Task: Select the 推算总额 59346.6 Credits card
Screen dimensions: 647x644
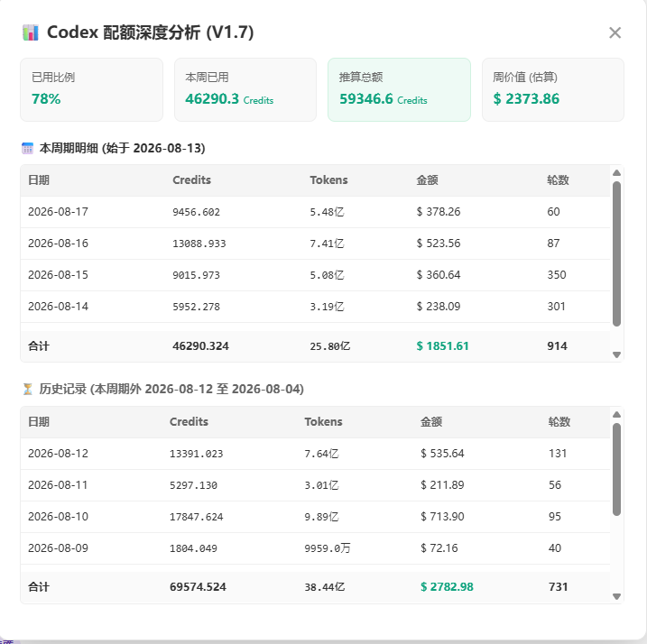Action: [x=399, y=89]
